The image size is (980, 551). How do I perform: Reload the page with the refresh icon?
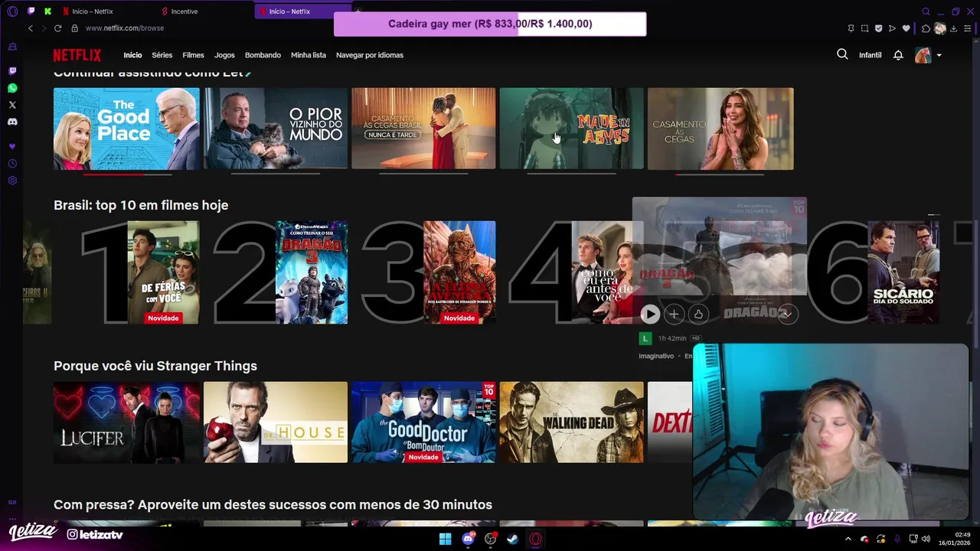click(x=57, y=28)
